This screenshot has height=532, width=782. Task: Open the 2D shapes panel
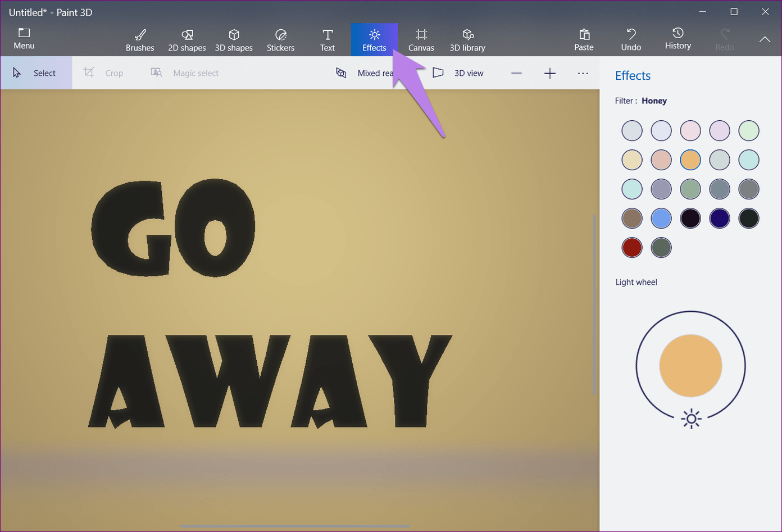[x=187, y=40]
